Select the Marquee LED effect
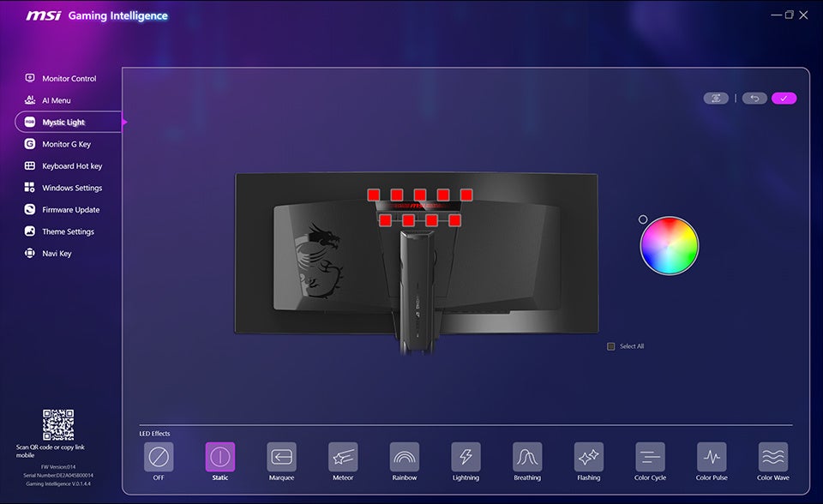Screen dimensions: 823x504 pyautogui.click(x=281, y=456)
